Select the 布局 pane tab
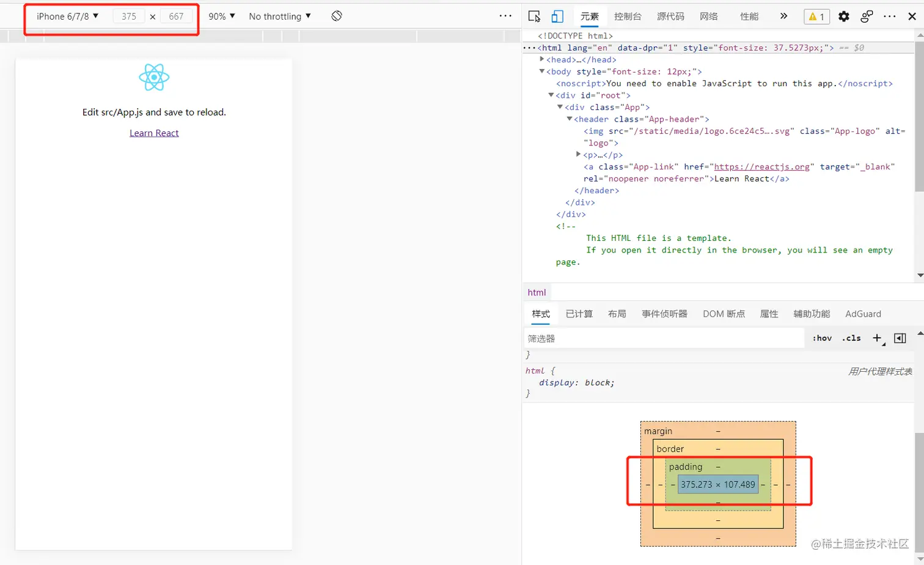Image resolution: width=924 pixels, height=565 pixels. pos(617,314)
